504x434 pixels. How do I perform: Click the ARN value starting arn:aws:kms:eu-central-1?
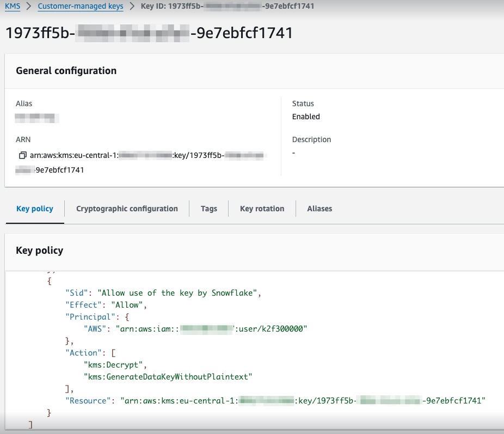pos(142,163)
